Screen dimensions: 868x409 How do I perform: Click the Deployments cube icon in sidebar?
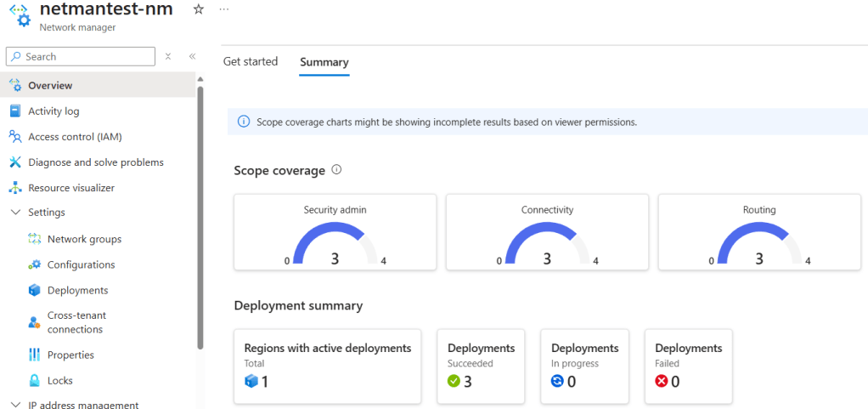[34, 290]
